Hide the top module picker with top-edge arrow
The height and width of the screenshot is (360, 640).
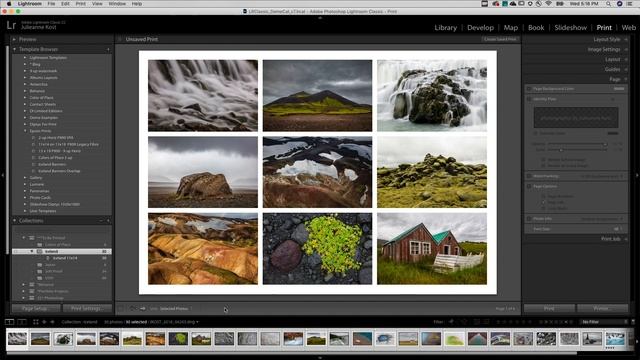[320, 18]
